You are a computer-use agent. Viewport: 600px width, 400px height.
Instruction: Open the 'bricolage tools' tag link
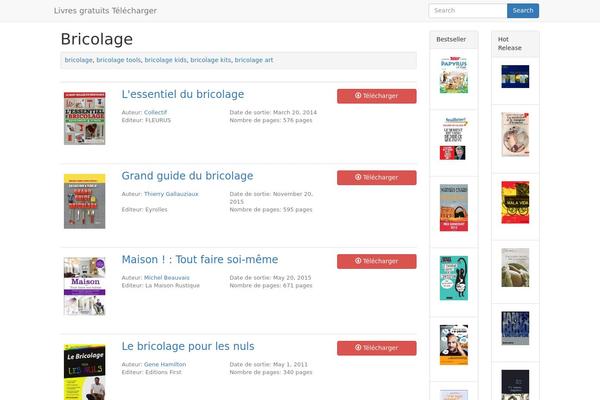coord(119,60)
